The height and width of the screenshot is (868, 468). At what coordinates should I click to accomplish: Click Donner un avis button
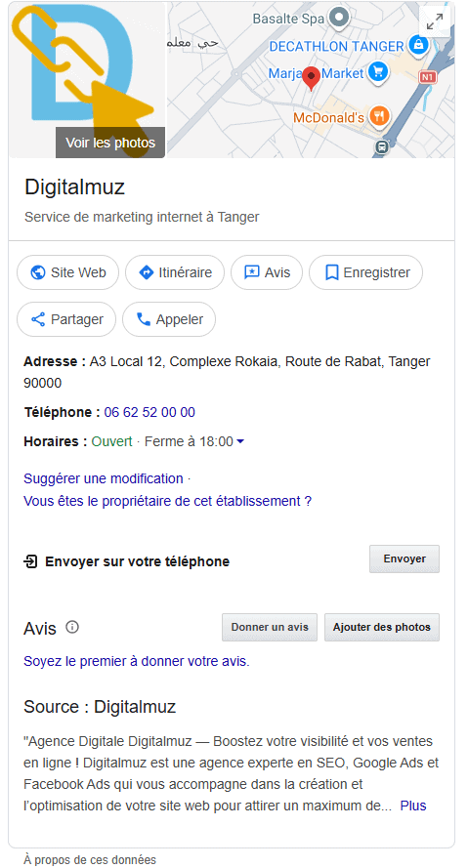click(270, 627)
